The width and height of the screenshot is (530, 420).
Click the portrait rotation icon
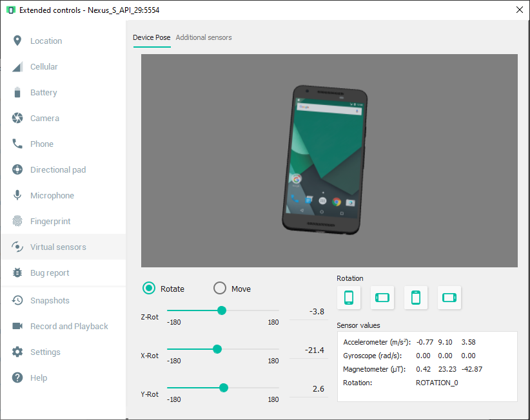click(349, 298)
